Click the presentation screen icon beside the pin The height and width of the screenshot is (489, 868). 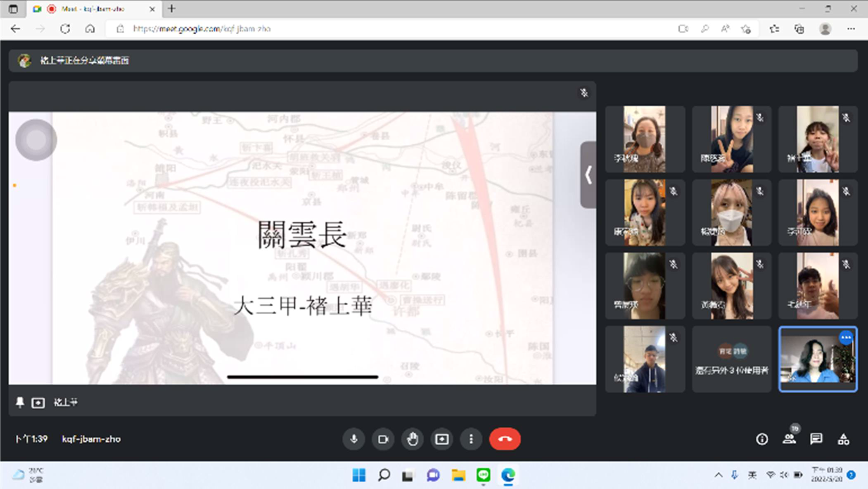pyautogui.click(x=38, y=403)
